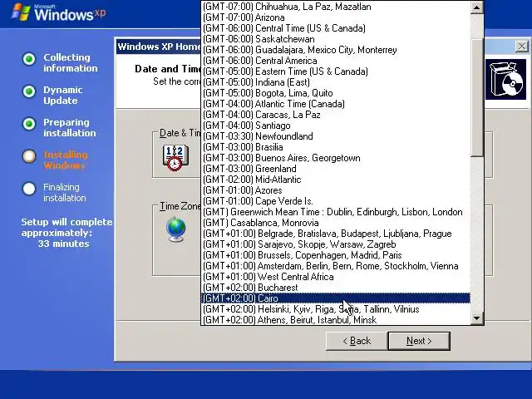This screenshot has height=399, width=532.
Task: Choose (GMT-04:00) Caracas, La Paz
Action: (x=336, y=115)
